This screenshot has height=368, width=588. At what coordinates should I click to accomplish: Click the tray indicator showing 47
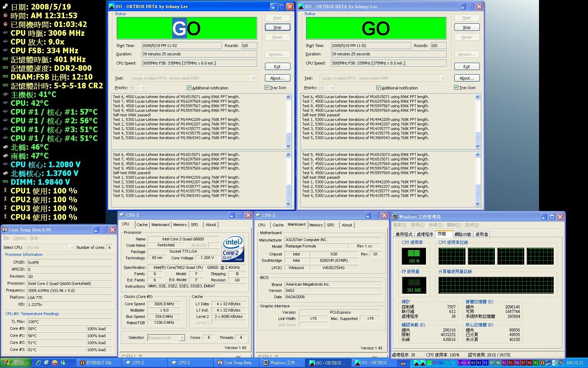[x=492, y=363]
